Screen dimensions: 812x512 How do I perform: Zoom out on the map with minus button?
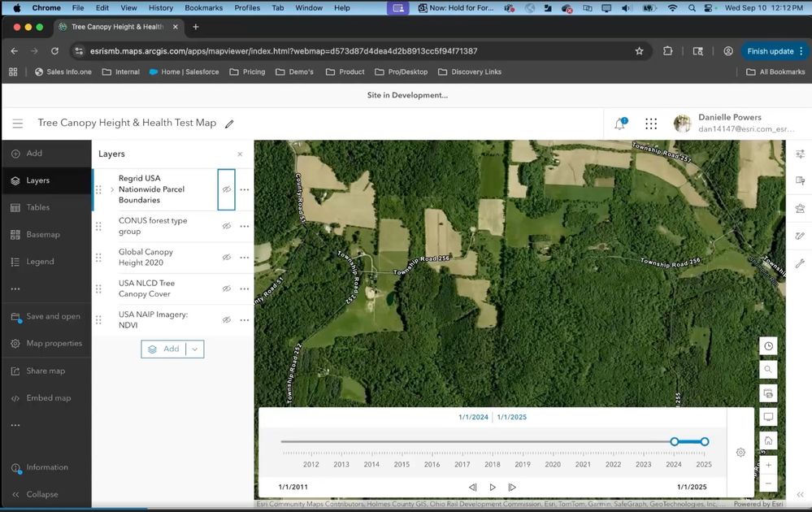768,484
